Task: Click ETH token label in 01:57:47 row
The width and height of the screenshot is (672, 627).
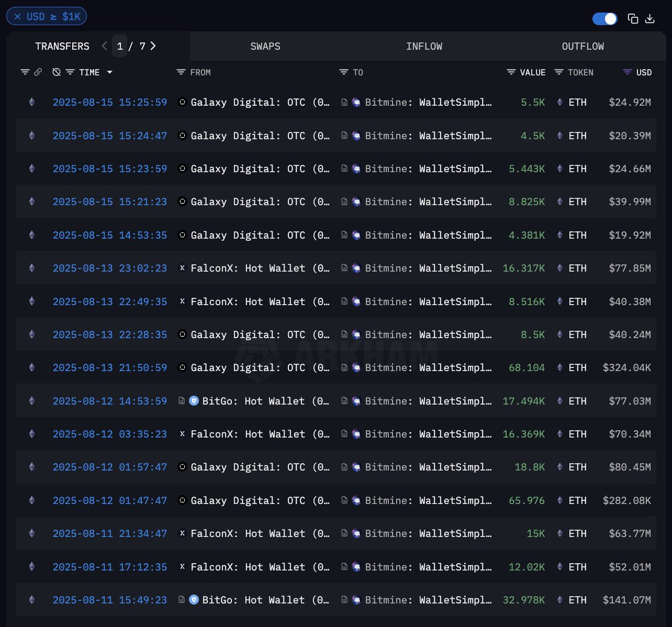Action: (x=577, y=467)
